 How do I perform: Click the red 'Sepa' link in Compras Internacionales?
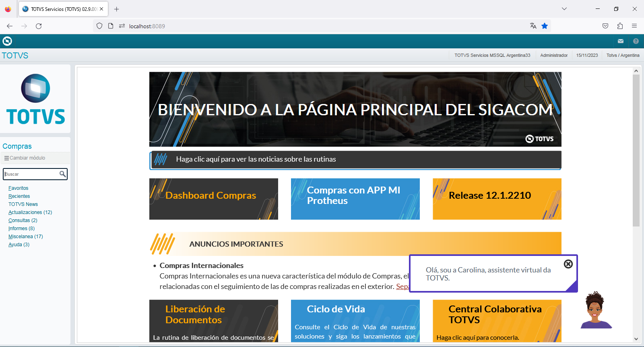click(x=402, y=287)
